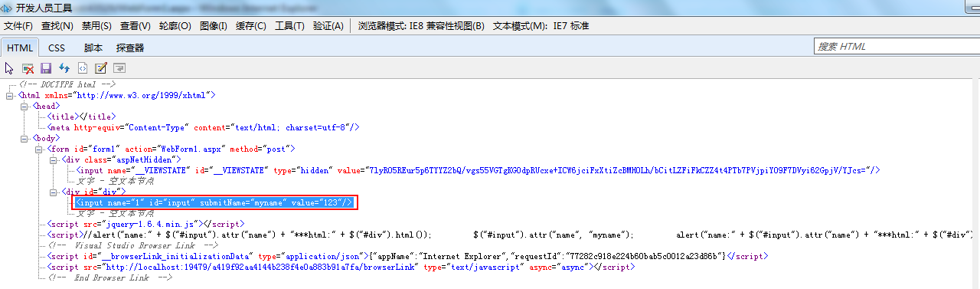
Task: Open the 查看(V) menu
Action: coord(136,26)
